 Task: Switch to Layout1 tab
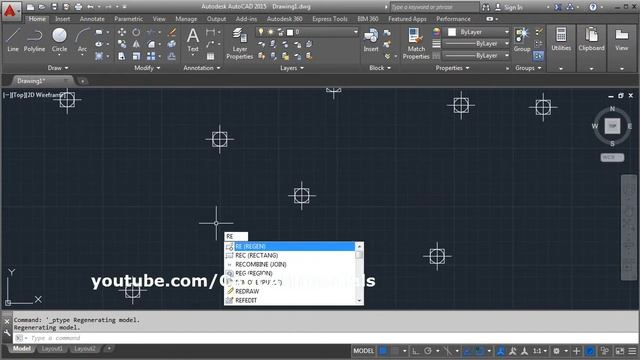click(x=52, y=349)
